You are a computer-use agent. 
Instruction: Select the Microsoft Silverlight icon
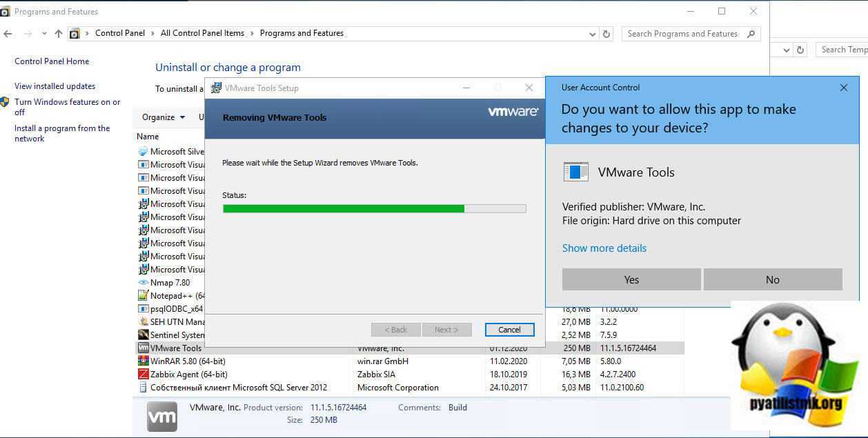143,152
